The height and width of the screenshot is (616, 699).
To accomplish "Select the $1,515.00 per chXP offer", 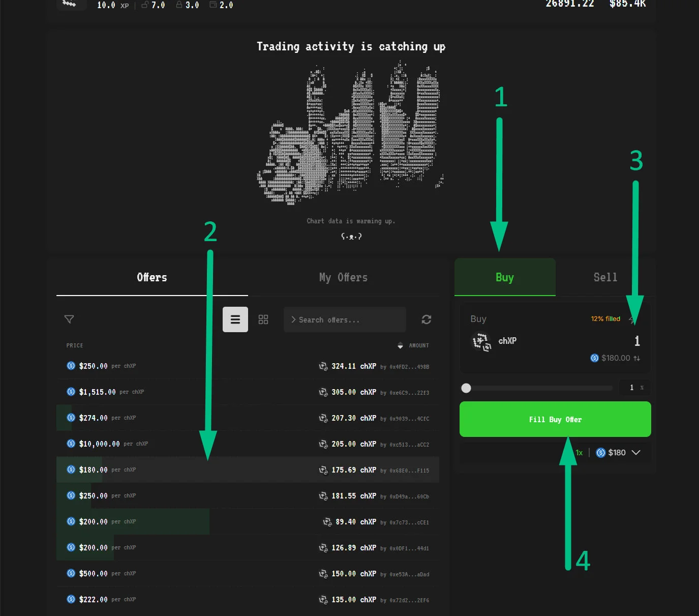I will pyautogui.click(x=248, y=392).
